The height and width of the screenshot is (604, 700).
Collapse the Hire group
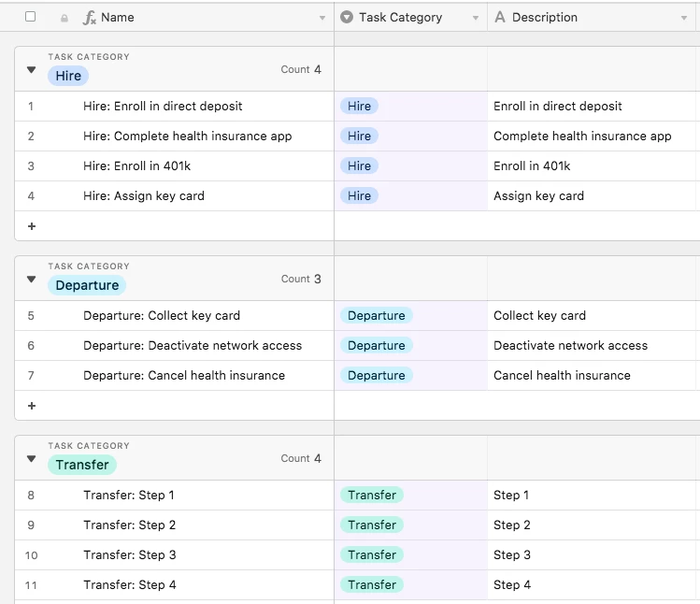pyautogui.click(x=31, y=70)
